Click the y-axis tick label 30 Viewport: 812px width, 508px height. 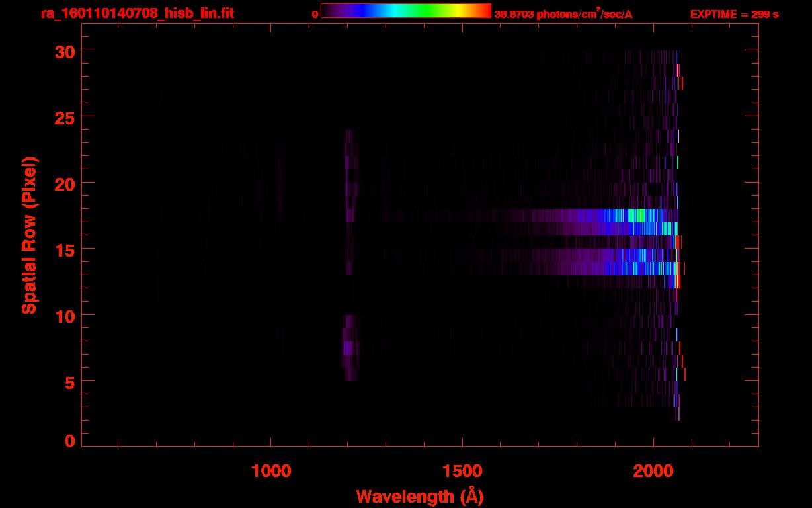pyautogui.click(x=65, y=51)
